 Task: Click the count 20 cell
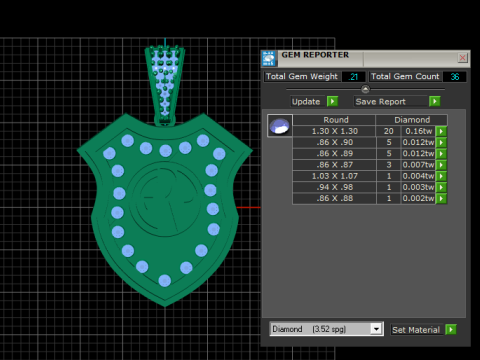click(389, 131)
